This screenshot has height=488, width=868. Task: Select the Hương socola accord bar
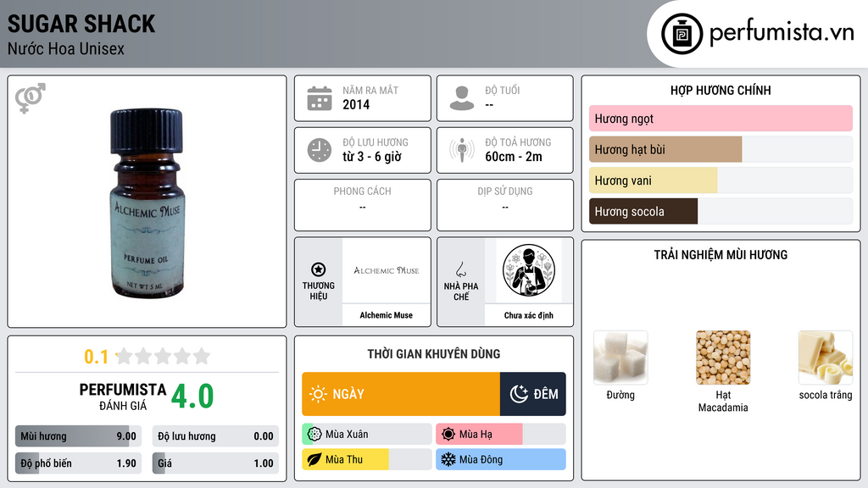[721, 211]
